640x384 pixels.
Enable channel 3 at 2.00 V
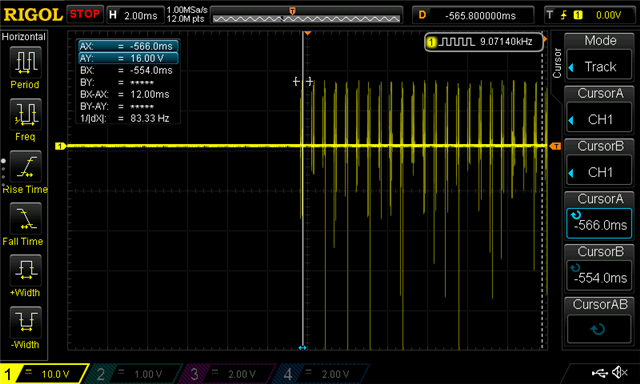point(229,374)
